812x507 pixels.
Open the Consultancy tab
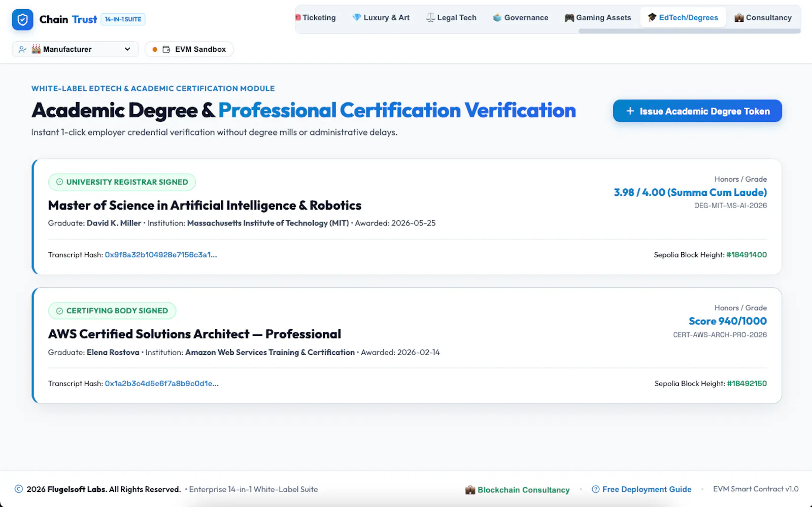pyautogui.click(x=763, y=18)
